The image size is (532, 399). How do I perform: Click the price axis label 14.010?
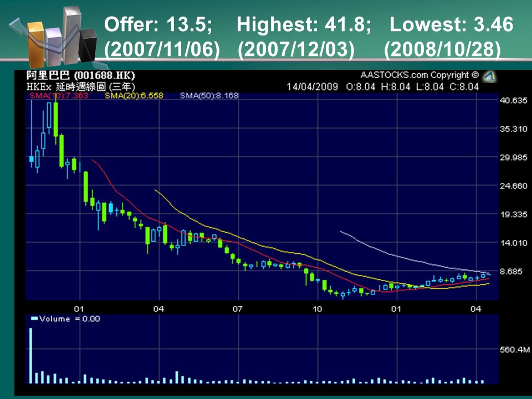coord(514,243)
